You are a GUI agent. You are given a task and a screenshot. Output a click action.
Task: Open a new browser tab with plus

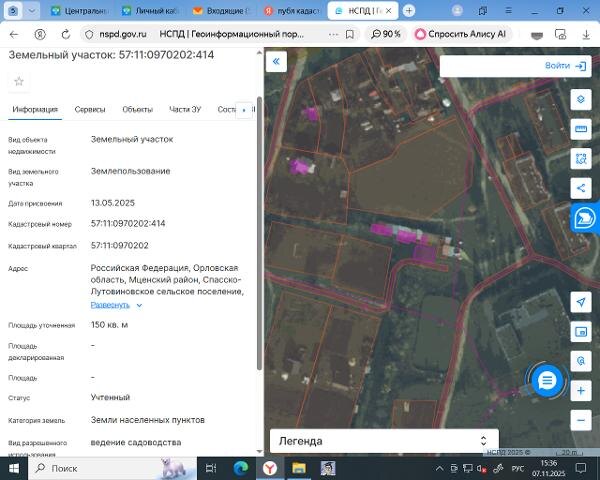[x=409, y=11]
